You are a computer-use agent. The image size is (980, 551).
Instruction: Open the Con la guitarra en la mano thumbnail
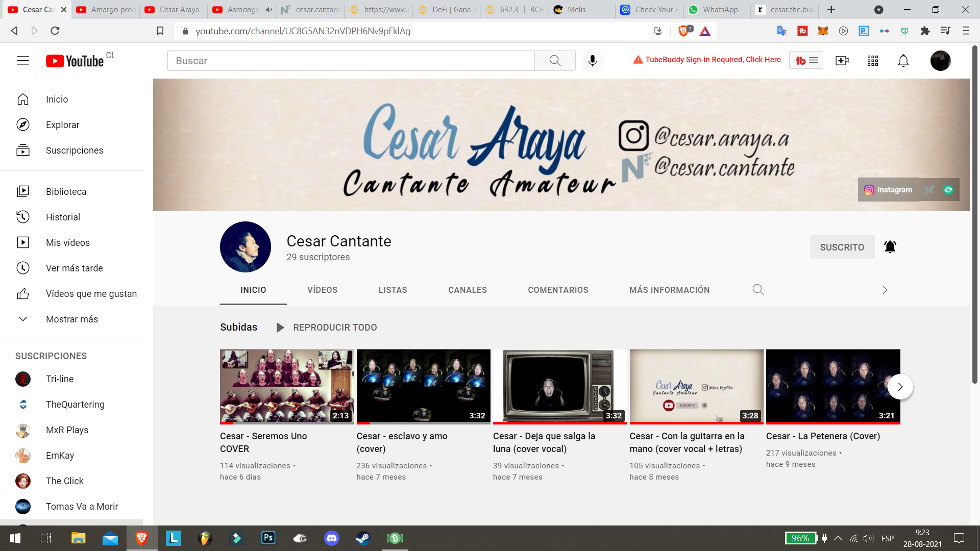[x=696, y=387]
